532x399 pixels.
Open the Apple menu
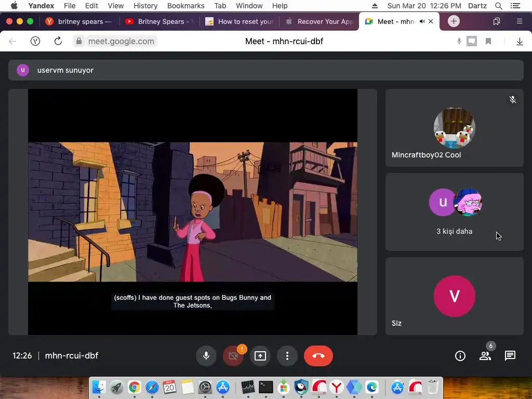point(14,6)
